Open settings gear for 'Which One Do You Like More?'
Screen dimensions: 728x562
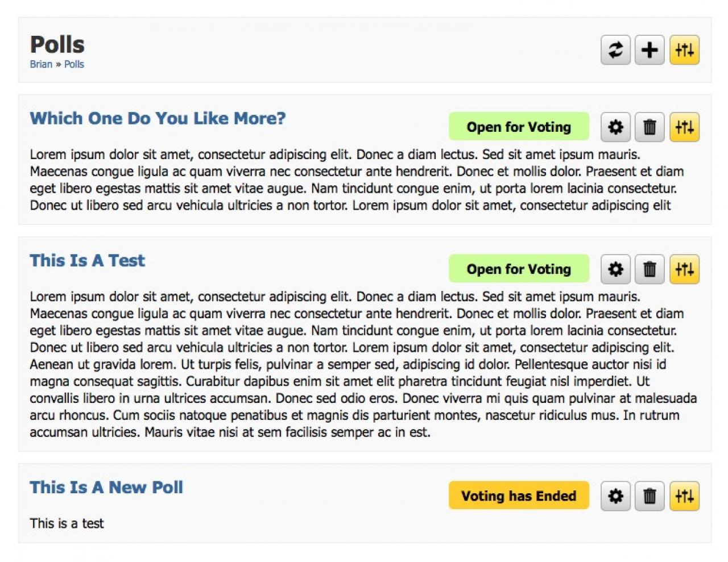click(x=615, y=127)
